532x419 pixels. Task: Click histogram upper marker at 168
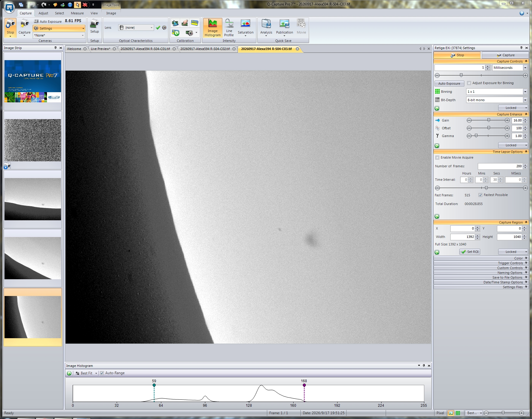click(304, 385)
